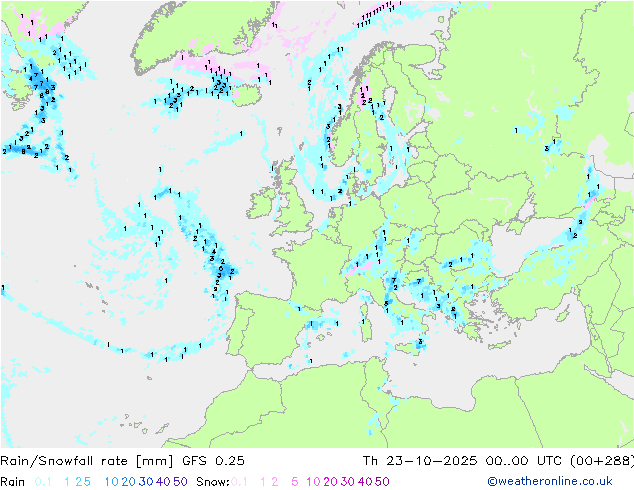The height and width of the screenshot is (490, 634).
Task: Select the snow legend value 20
Action: 330,482
